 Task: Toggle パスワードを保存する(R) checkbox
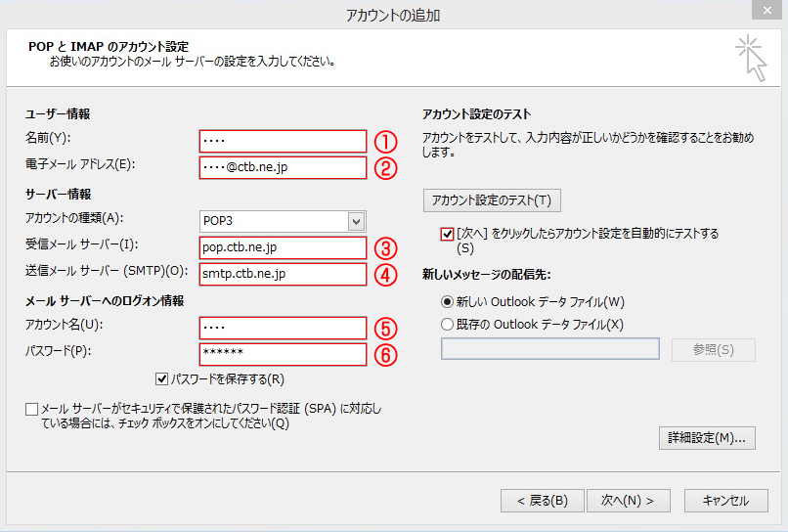pos(161,379)
